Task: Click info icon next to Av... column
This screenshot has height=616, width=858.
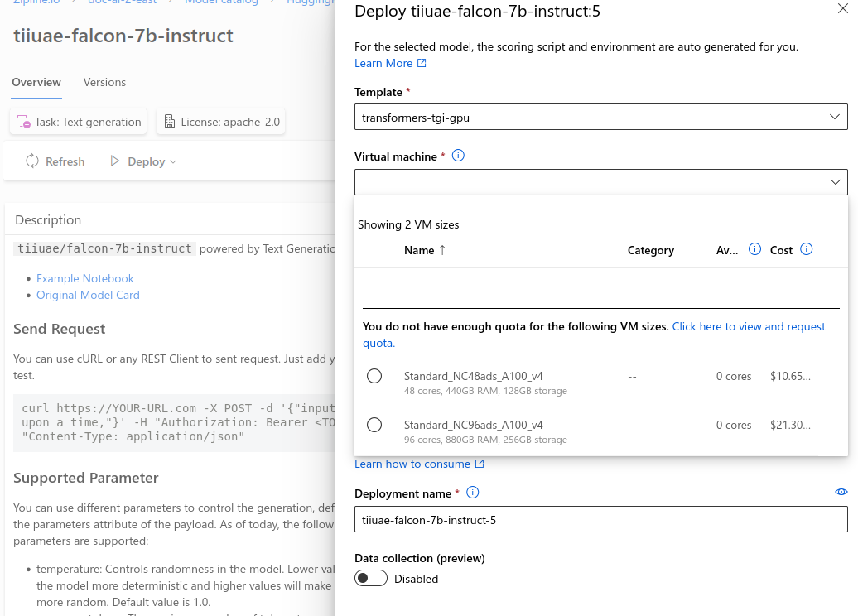Action: click(x=754, y=249)
